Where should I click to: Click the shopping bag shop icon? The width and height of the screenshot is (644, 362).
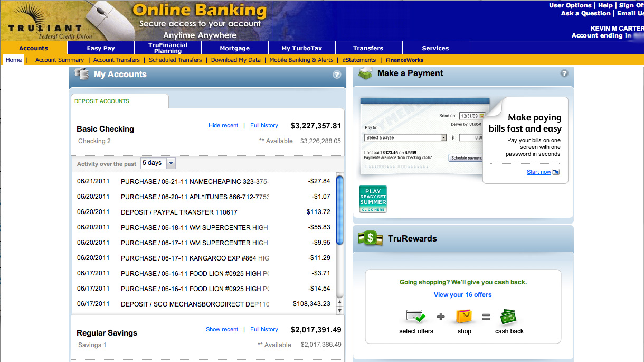(x=464, y=317)
